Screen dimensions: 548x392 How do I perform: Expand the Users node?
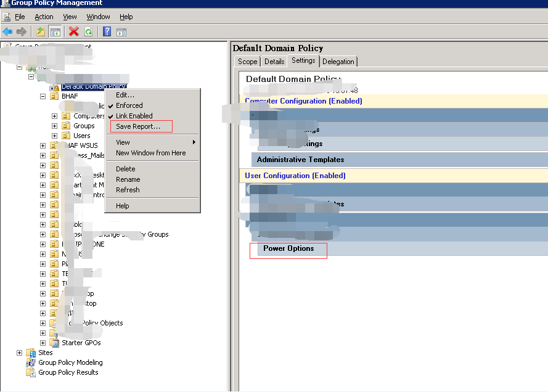(54, 136)
